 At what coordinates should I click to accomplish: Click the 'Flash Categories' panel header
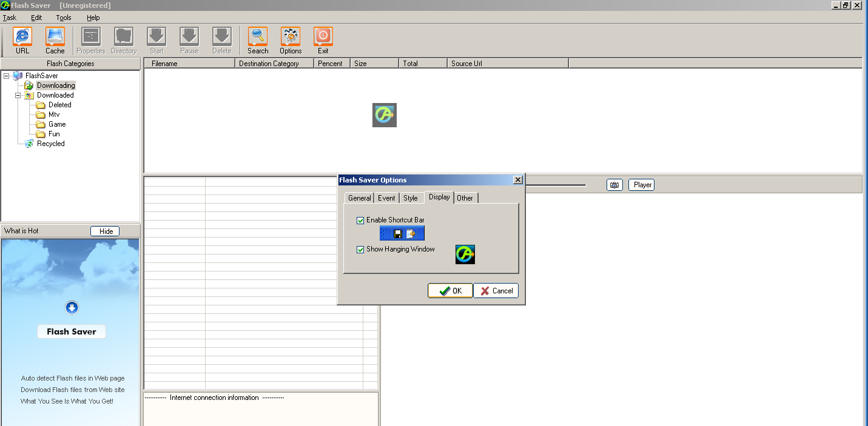pos(70,64)
